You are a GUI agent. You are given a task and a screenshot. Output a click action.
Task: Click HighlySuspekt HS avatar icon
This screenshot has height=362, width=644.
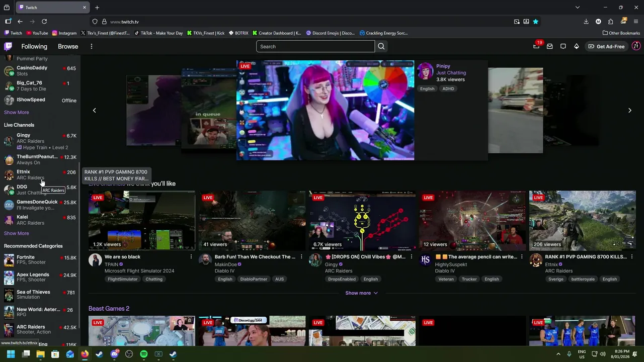pos(426,260)
